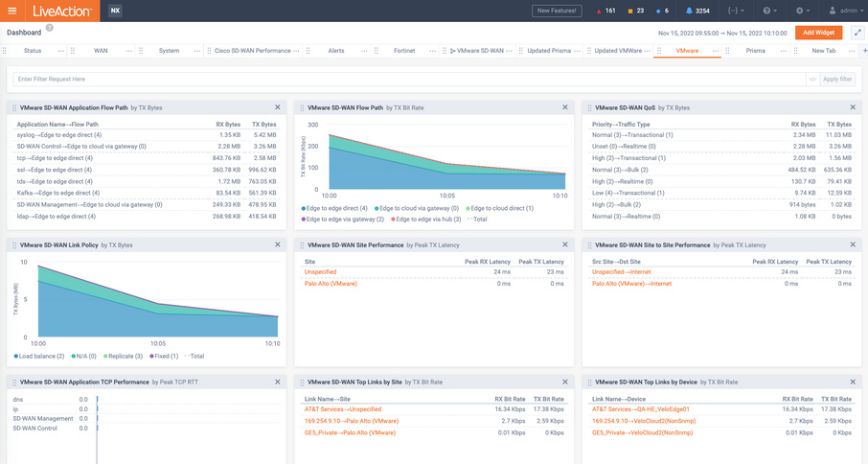Image resolution: width=868 pixels, height=464 pixels.
Task: Grab QoS widget drag handle
Action: 589,108
